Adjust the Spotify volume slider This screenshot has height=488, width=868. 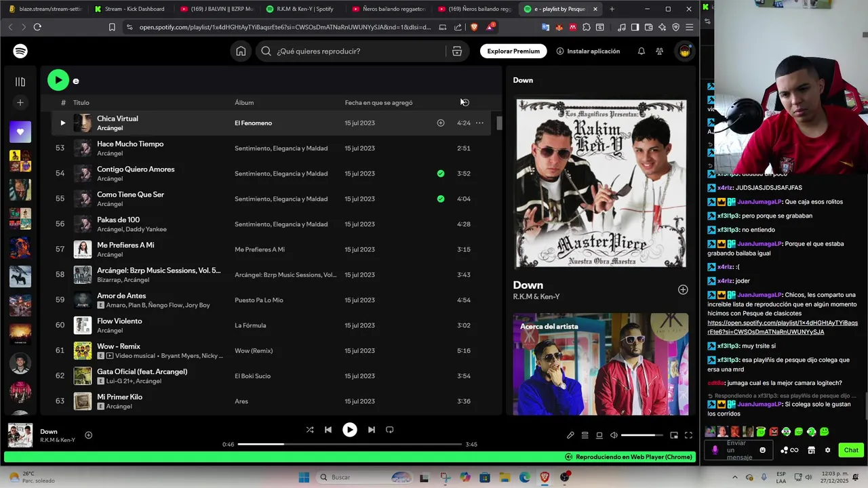click(642, 435)
